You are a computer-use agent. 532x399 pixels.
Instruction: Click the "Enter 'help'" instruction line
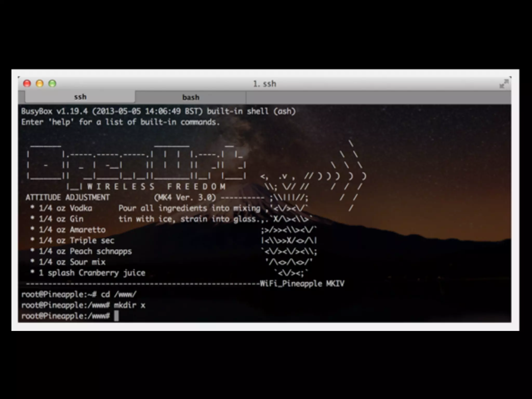pos(121,122)
